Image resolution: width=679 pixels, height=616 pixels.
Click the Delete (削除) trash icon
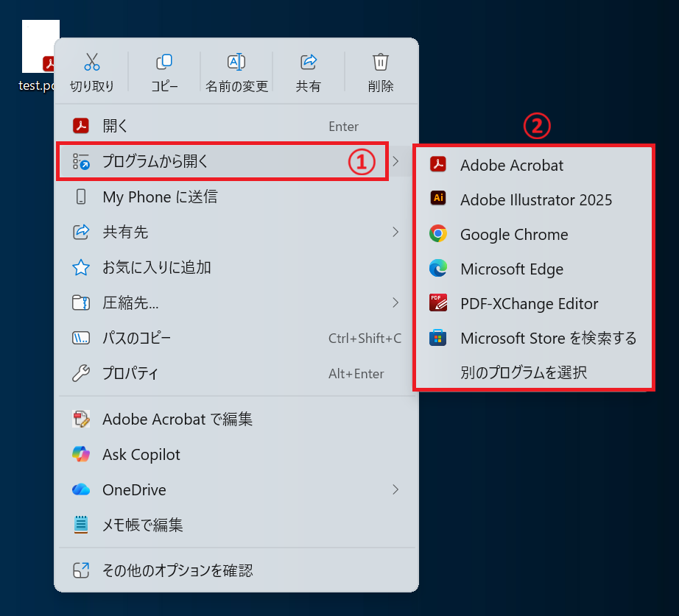(x=380, y=63)
